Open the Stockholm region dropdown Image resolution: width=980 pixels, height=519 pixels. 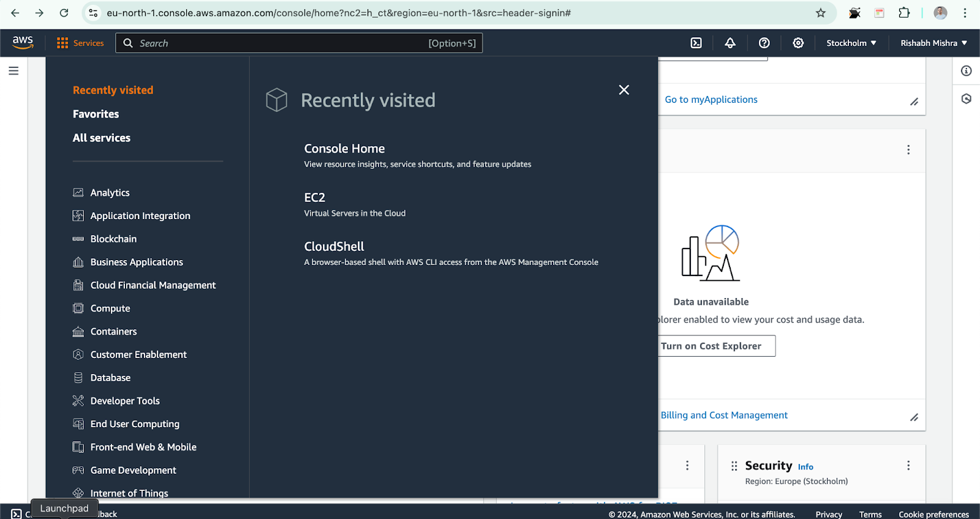851,43
